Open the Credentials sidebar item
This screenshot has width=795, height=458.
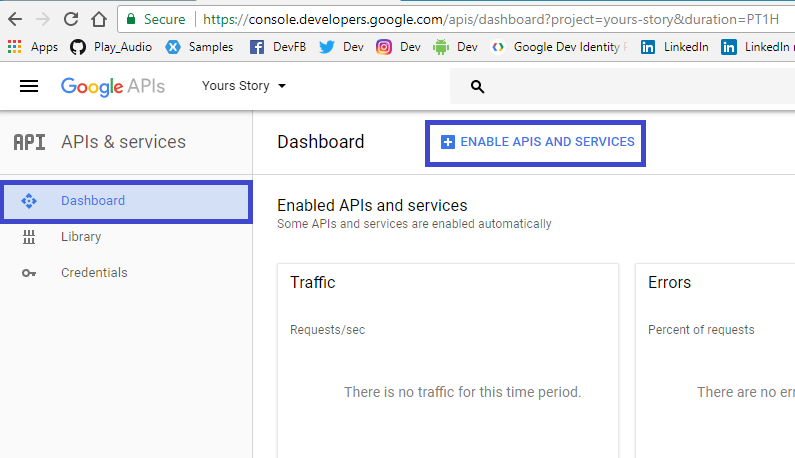(x=94, y=273)
